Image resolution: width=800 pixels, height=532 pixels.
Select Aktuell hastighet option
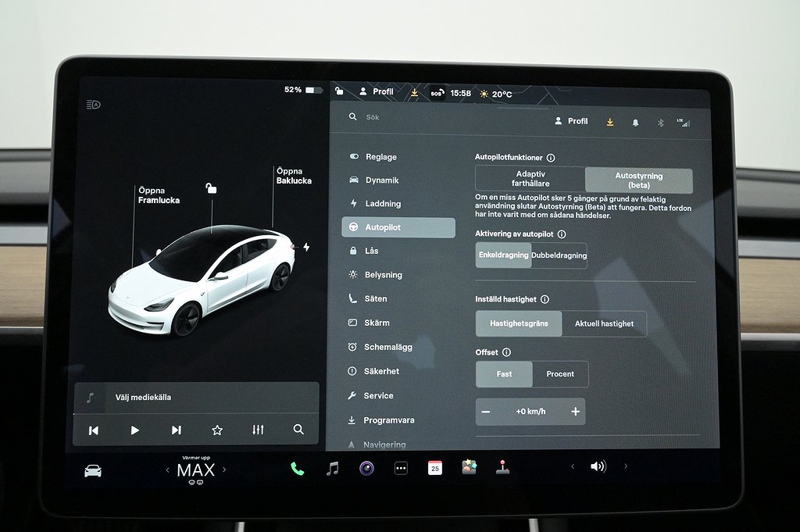point(604,323)
